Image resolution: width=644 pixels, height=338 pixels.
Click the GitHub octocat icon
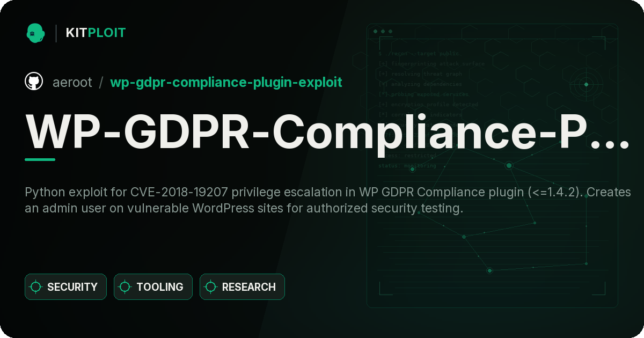coord(34,82)
